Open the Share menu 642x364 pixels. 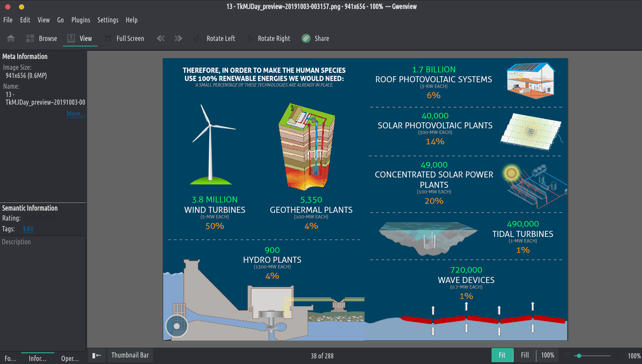(316, 38)
